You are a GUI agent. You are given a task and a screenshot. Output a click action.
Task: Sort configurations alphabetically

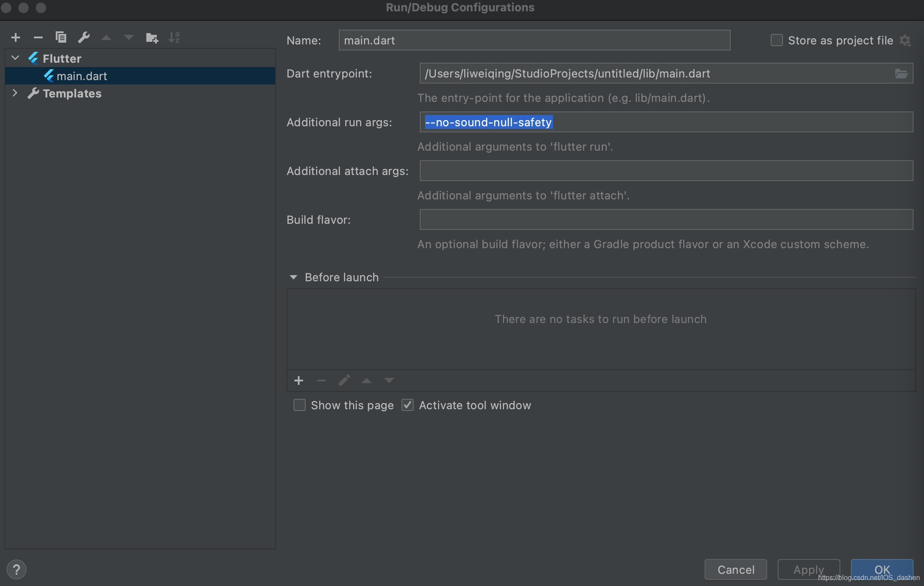point(174,38)
